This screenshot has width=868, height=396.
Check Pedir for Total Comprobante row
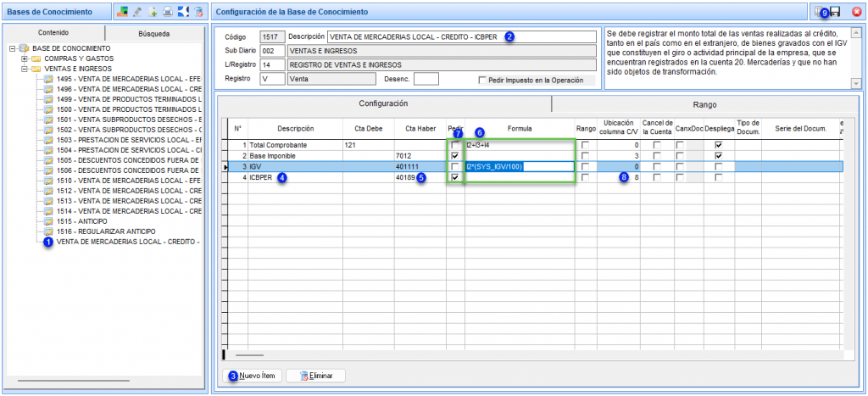pos(455,144)
